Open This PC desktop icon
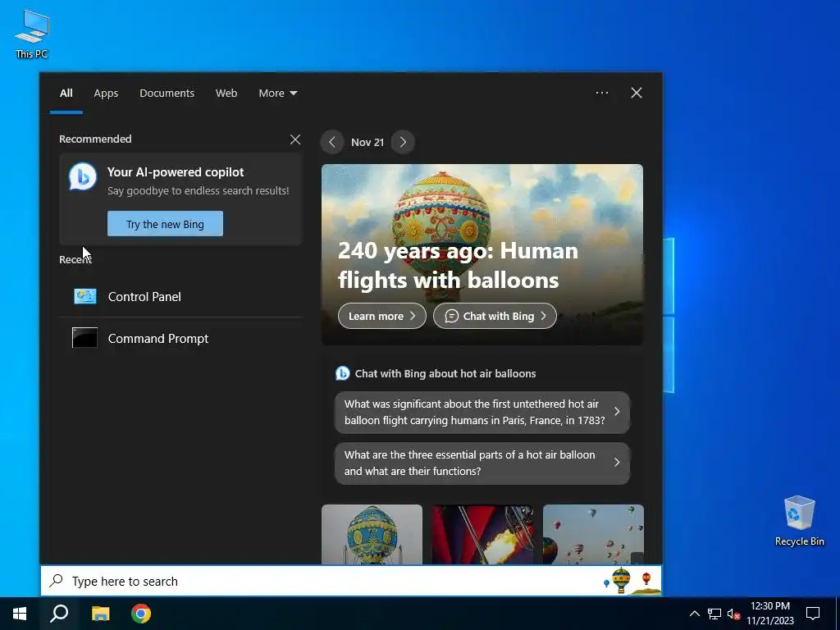The width and height of the screenshot is (840, 630). point(32,34)
